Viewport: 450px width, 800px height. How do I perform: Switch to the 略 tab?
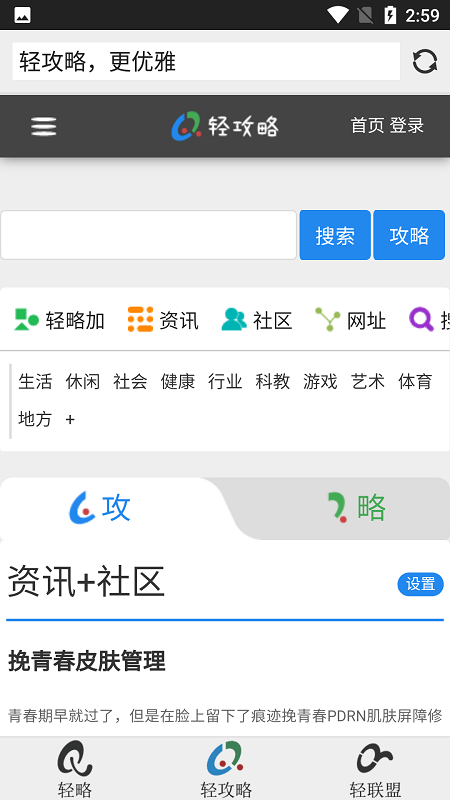coord(356,508)
